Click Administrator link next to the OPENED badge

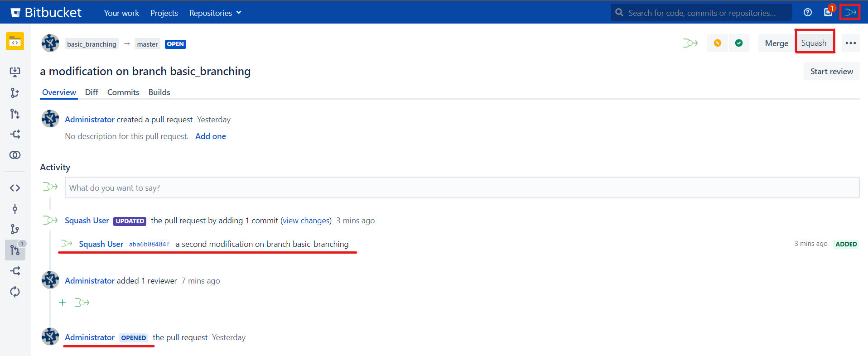90,337
